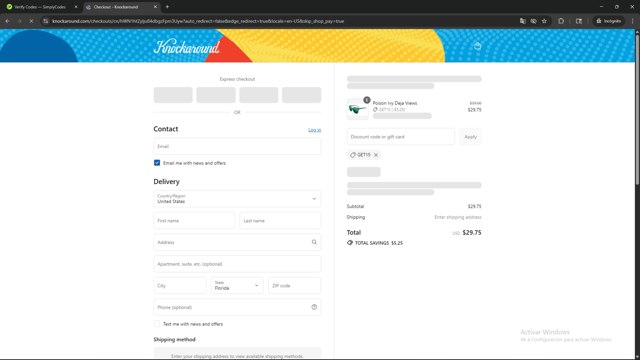
Task: Close the Verify Codes SimplyCodes tab
Action: coord(76,7)
